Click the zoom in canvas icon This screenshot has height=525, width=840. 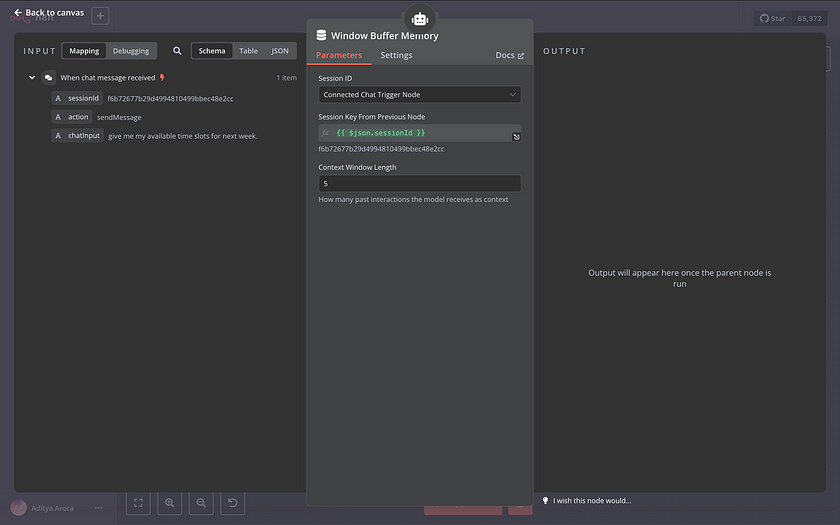tap(170, 502)
